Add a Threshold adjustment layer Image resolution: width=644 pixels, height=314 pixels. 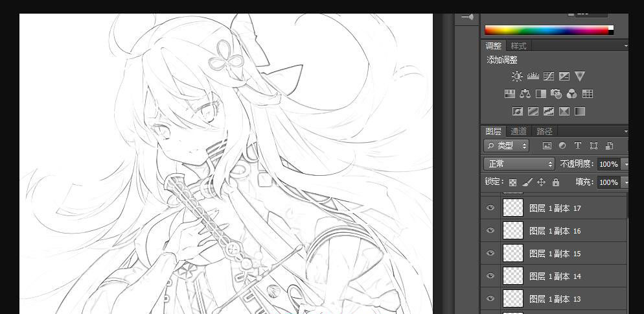pos(548,111)
